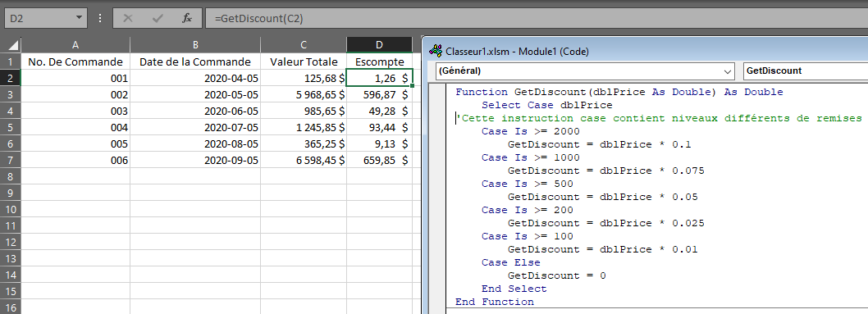The width and height of the screenshot is (868, 314).
Task: Select row 16 header
Action: [10, 307]
